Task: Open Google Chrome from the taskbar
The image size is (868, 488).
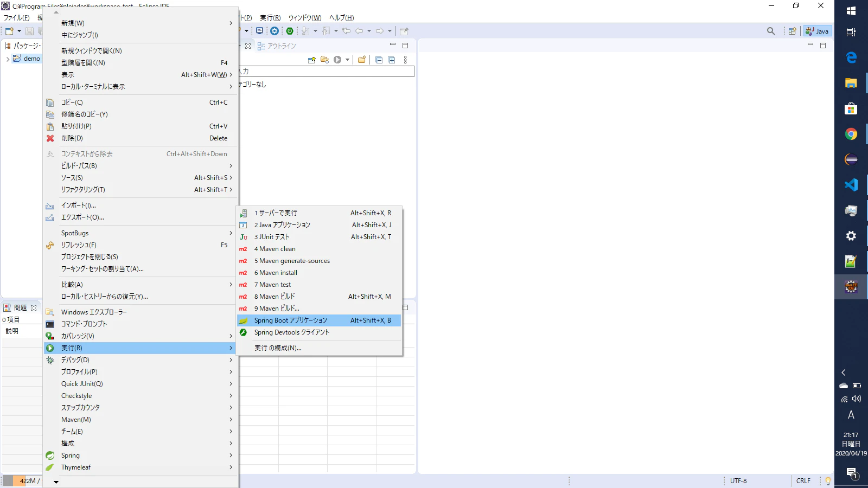Action: tap(851, 134)
